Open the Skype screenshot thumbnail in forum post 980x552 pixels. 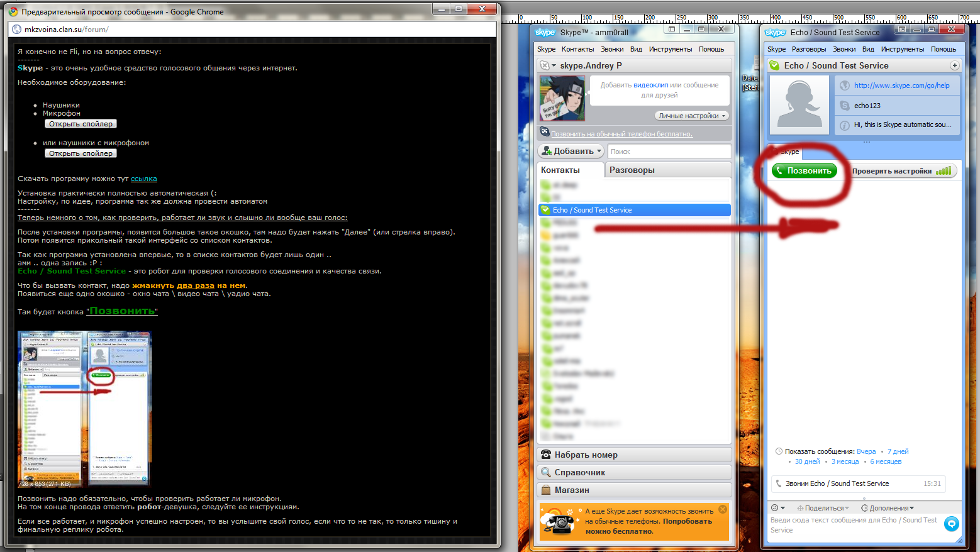[84, 409]
